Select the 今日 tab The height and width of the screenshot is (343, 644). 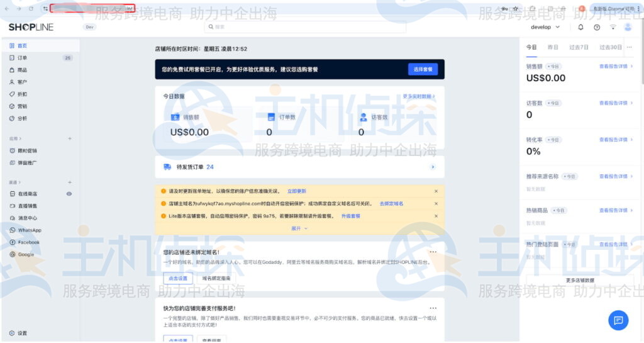[531, 47]
